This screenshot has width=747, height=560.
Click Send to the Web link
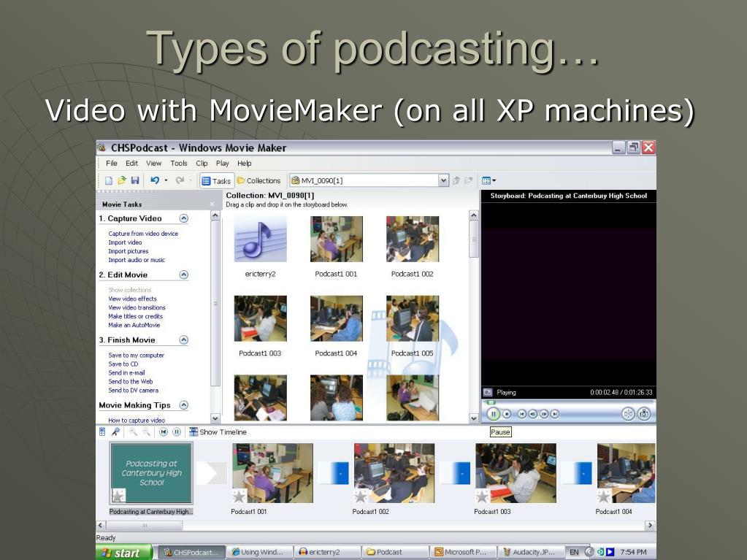(131, 381)
